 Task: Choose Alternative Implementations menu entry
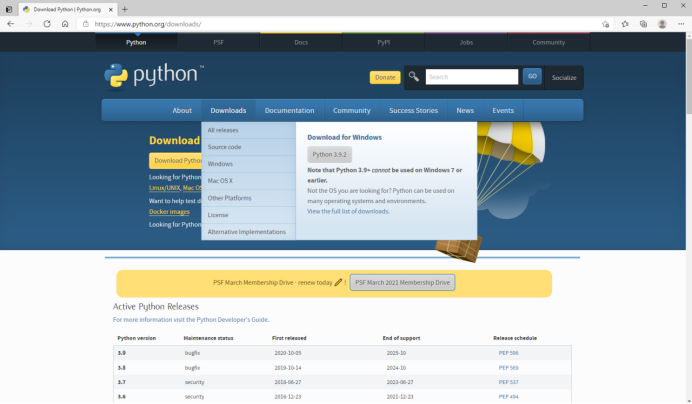point(248,232)
